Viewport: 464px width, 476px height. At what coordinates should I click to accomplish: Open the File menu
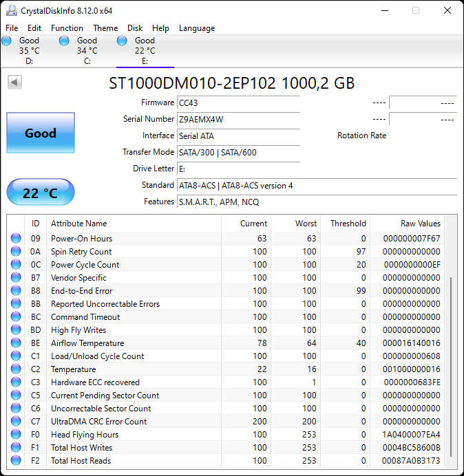pos(12,28)
